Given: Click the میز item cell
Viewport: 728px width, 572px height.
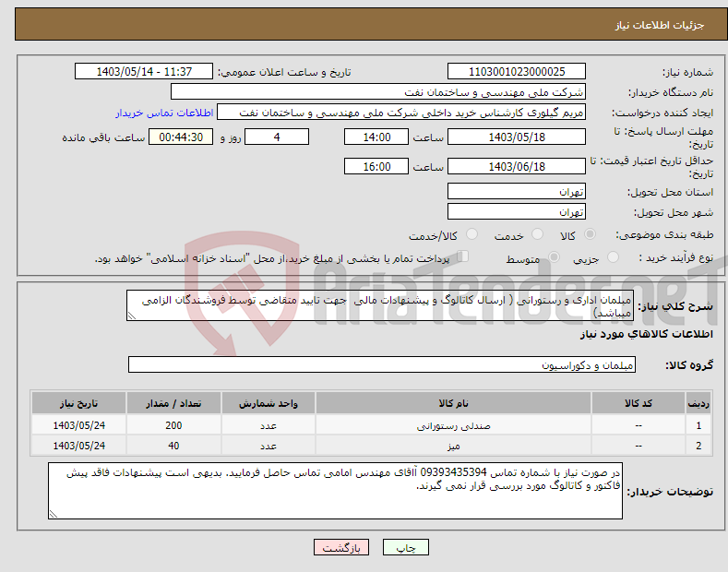Looking at the screenshot, I should click(453, 446).
